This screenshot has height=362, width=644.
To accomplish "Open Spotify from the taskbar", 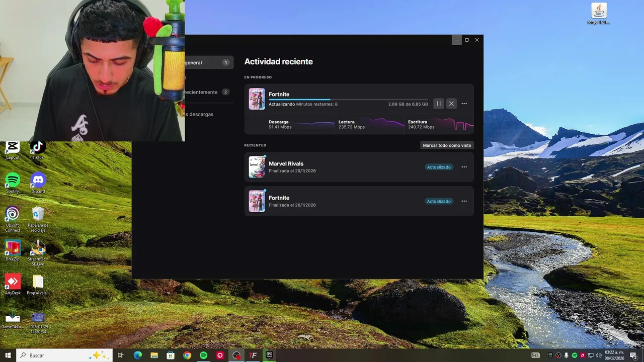I will [203, 355].
